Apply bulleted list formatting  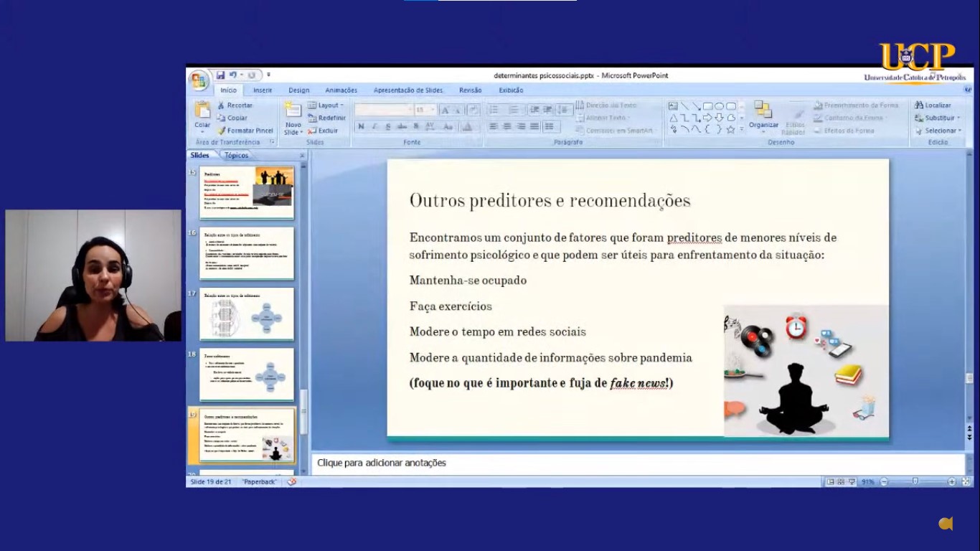495,110
